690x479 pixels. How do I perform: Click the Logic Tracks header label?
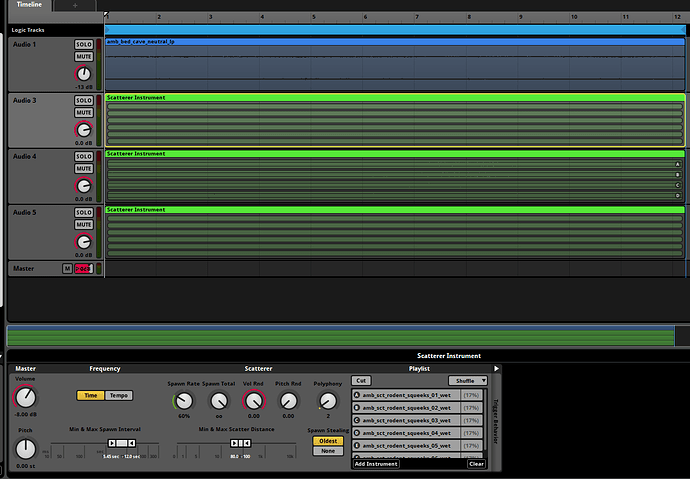pos(28,30)
